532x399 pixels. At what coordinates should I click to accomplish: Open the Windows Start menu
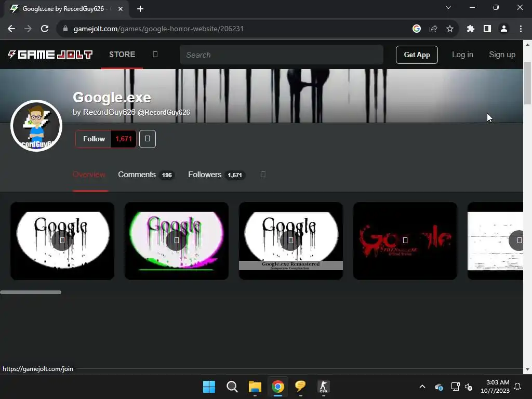point(209,387)
